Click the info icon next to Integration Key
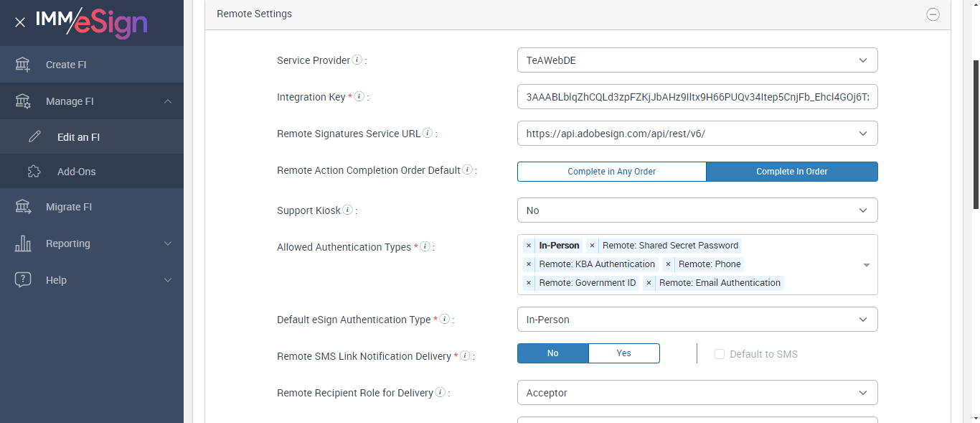 (x=359, y=97)
